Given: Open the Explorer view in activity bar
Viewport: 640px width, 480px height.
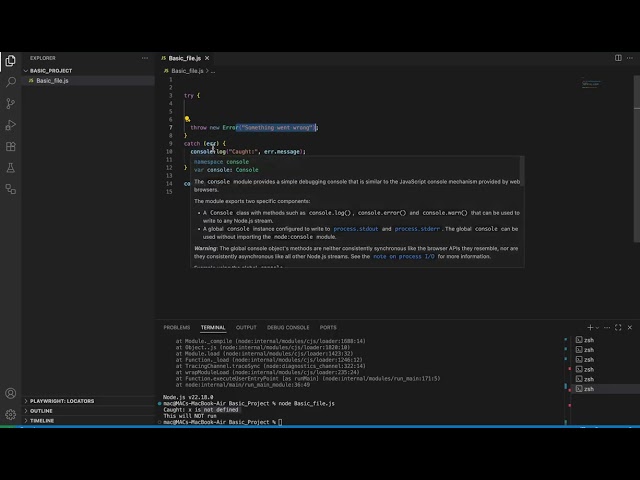Looking at the screenshot, I should click(11, 60).
